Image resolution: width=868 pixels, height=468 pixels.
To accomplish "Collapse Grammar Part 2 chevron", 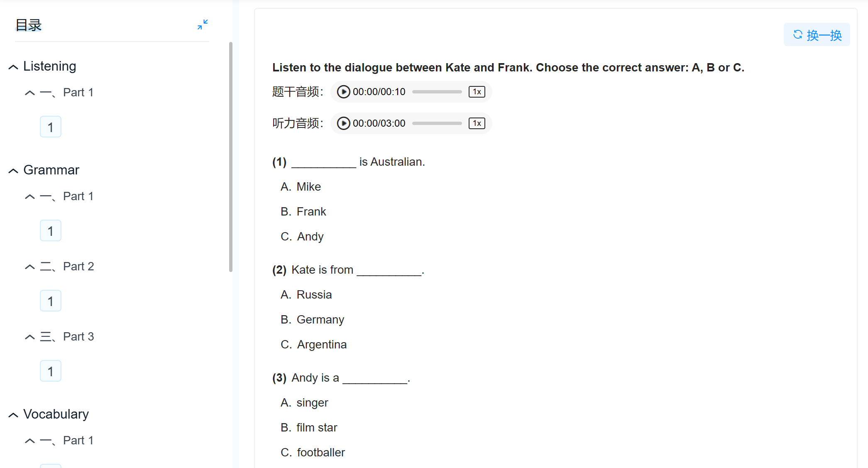I will (x=29, y=267).
